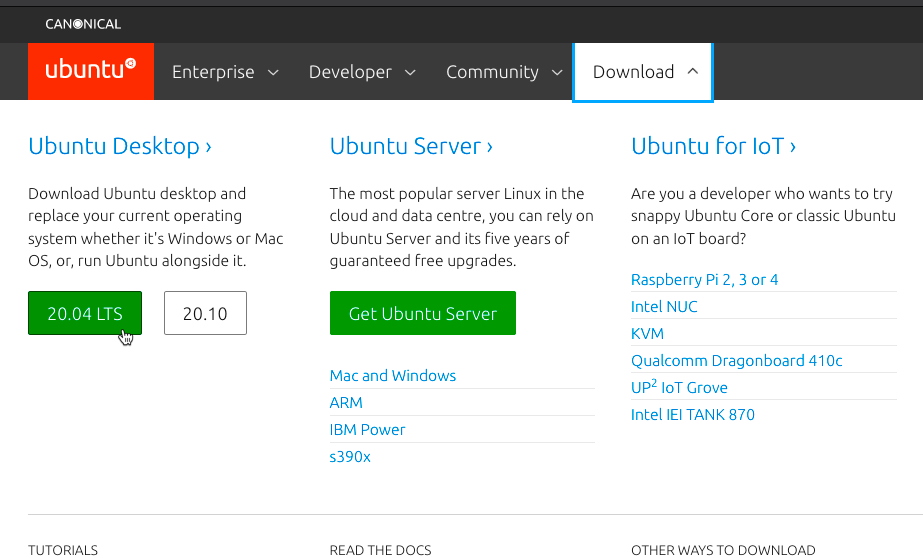This screenshot has height=558, width=923.
Task: Open the KVM link
Action: click(x=648, y=334)
